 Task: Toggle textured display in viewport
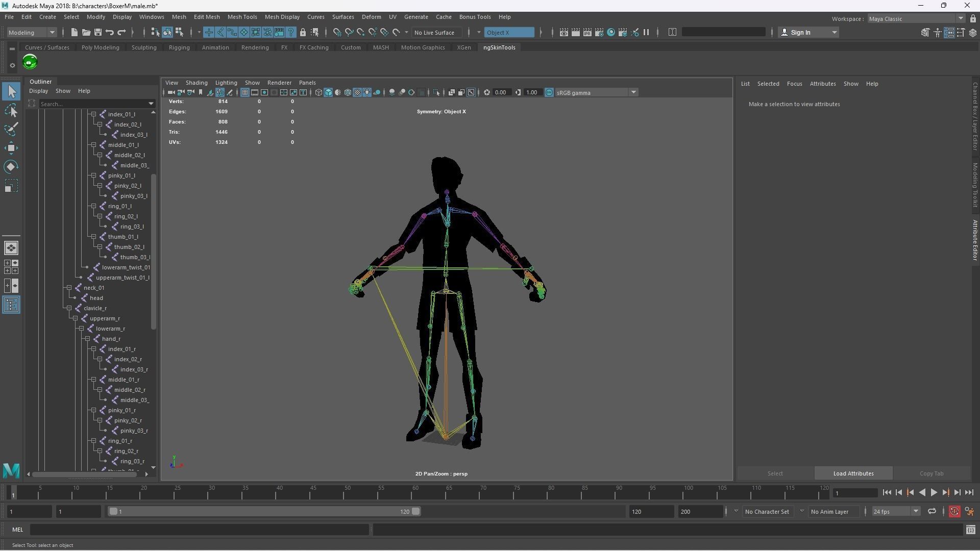(x=357, y=93)
